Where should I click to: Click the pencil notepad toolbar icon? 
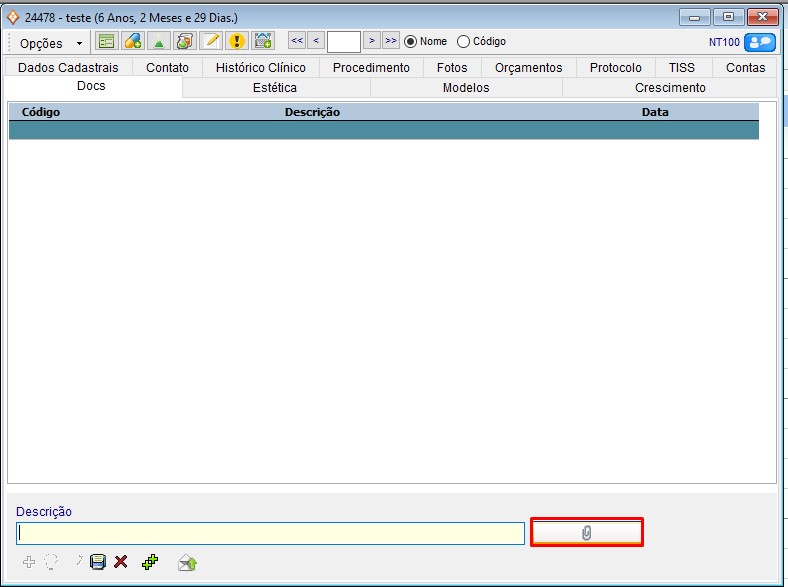tap(211, 41)
